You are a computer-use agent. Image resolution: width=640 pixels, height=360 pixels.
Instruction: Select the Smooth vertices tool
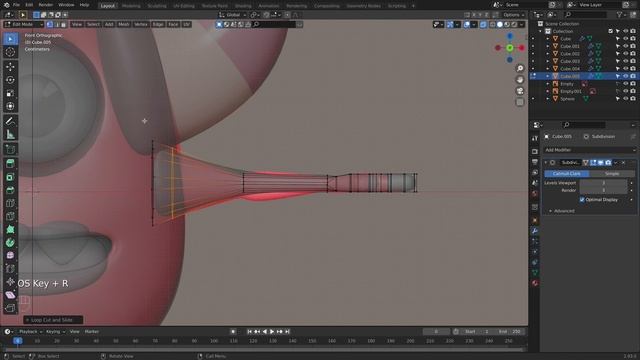tap(10, 256)
